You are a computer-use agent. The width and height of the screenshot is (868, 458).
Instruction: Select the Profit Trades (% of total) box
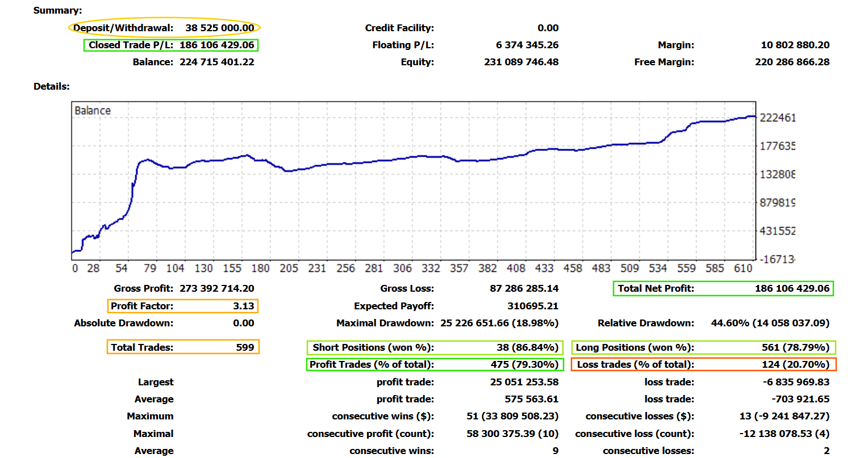[435, 364]
